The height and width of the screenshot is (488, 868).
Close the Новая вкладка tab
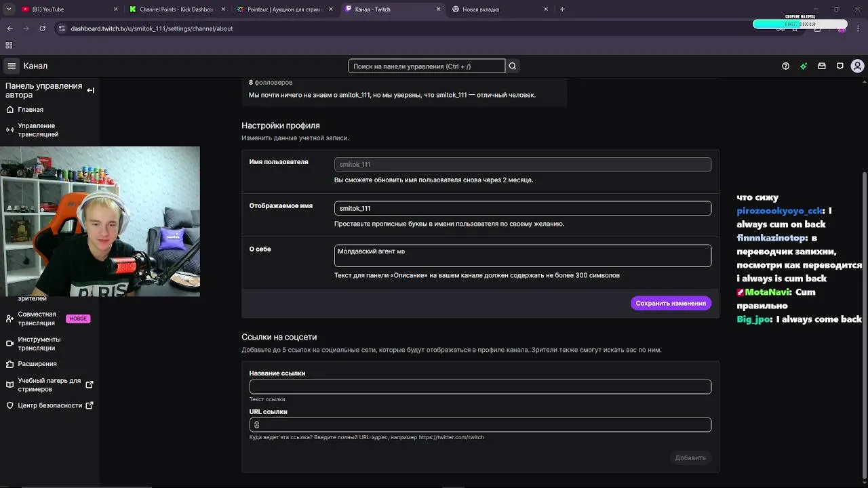(x=546, y=9)
